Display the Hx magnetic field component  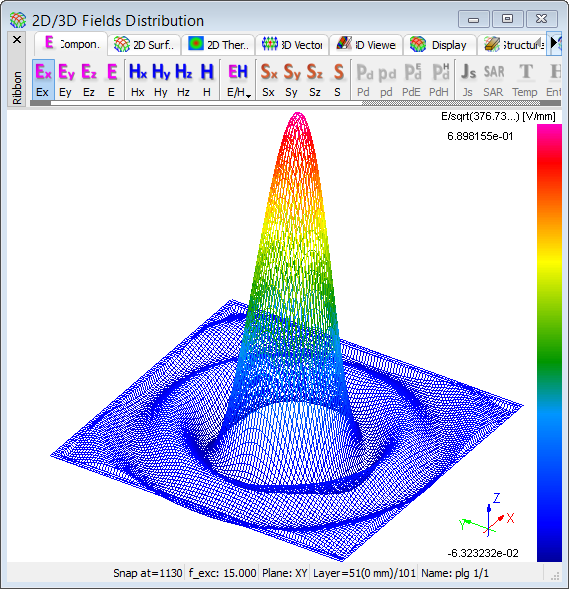[x=138, y=80]
